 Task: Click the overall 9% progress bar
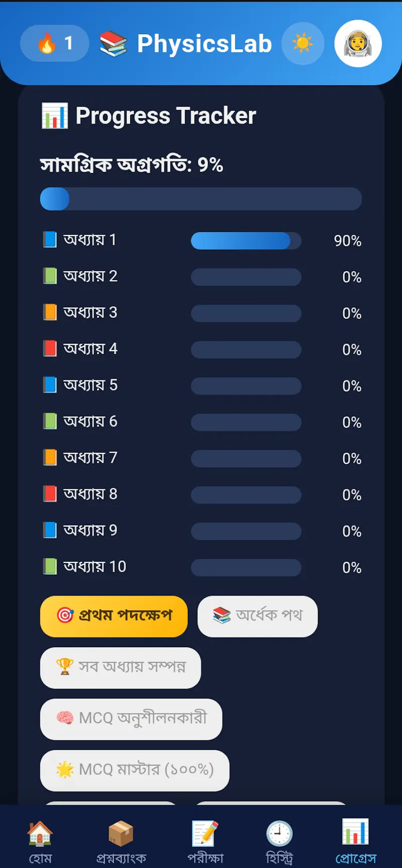201,199
